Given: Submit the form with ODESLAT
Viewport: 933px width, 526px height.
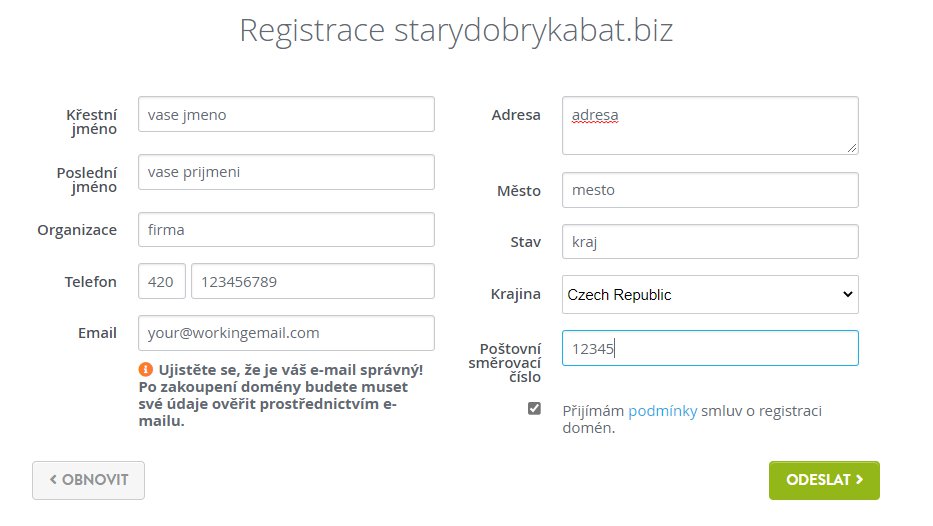Looking at the screenshot, I should click(824, 480).
